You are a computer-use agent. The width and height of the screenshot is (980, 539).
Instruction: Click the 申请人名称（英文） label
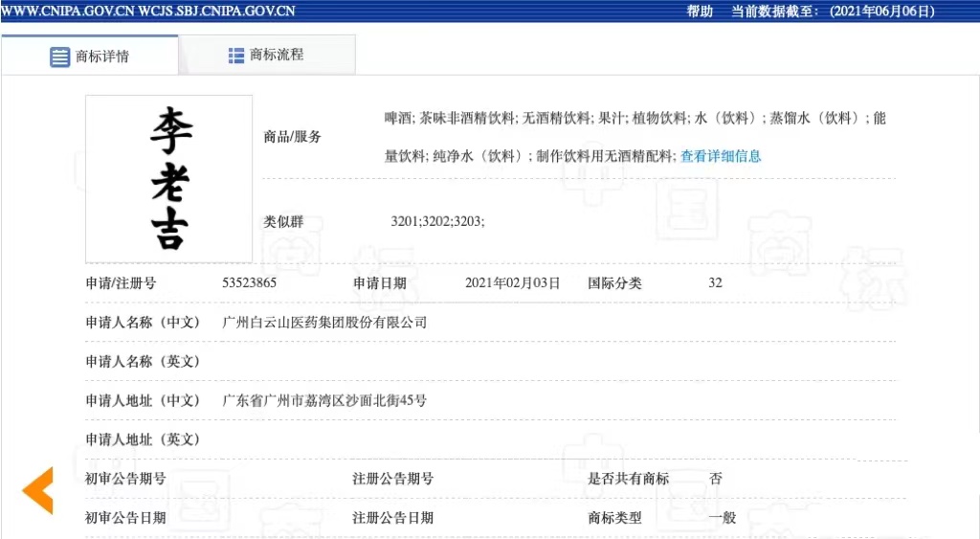click(x=143, y=362)
